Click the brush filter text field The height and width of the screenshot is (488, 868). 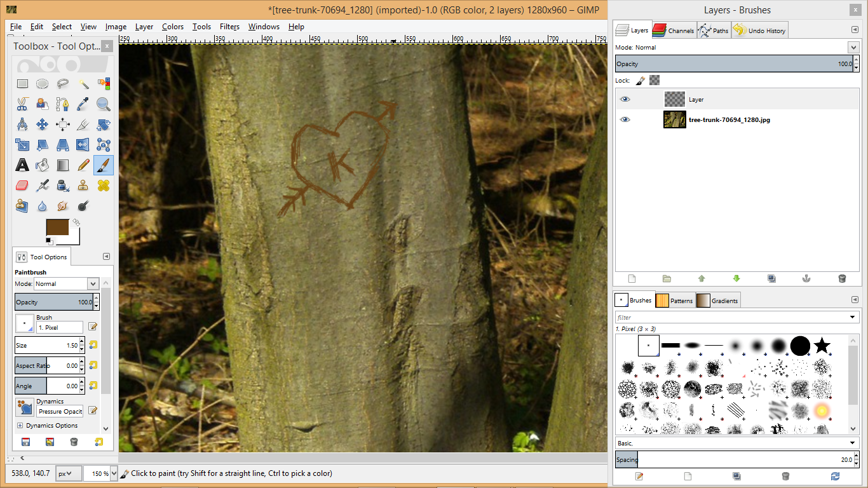[x=731, y=317]
